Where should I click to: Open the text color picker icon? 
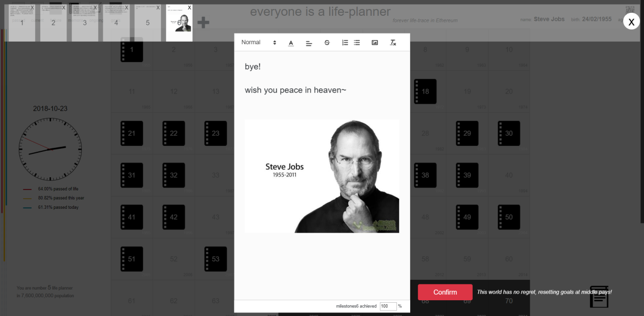click(x=291, y=43)
